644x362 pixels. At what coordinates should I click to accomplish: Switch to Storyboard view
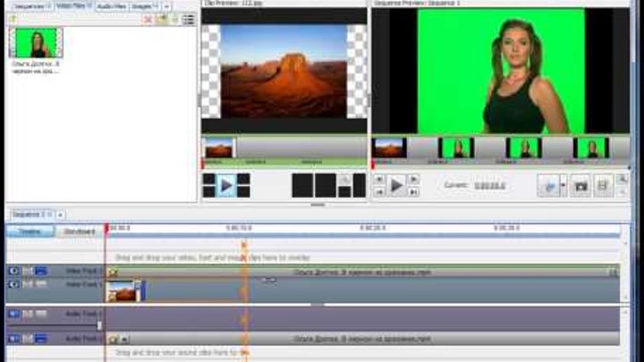79,232
